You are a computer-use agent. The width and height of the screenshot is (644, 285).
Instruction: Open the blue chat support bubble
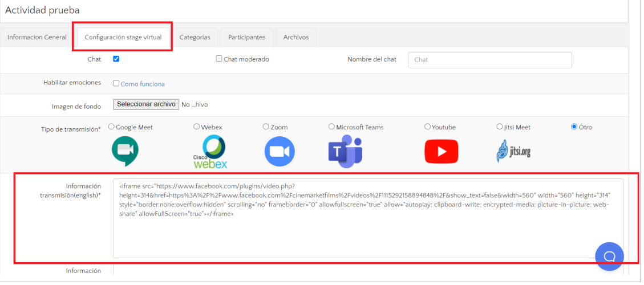(x=609, y=256)
